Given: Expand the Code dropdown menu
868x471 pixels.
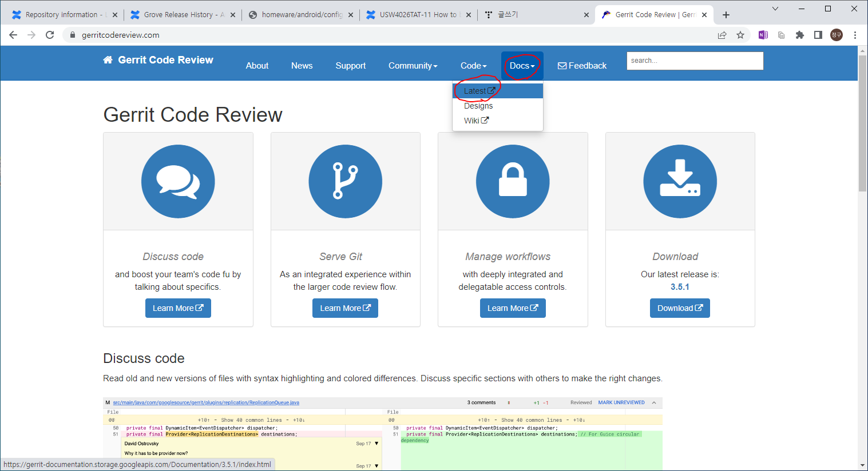Looking at the screenshot, I should click(x=473, y=66).
